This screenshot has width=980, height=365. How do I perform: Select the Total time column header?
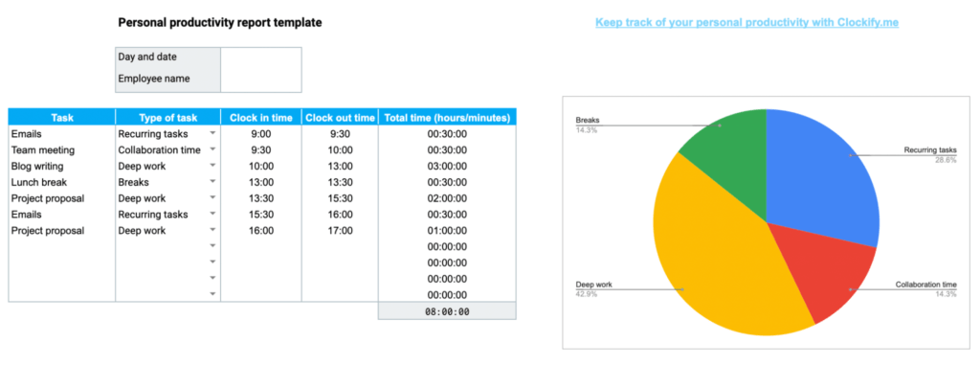[447, 117]
